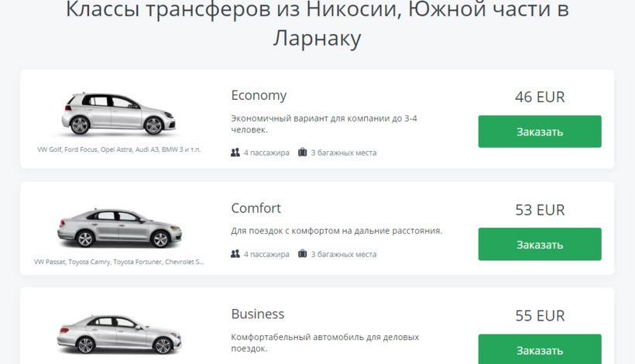Click passengers icon in Comfort row

[x=235, y=254]
